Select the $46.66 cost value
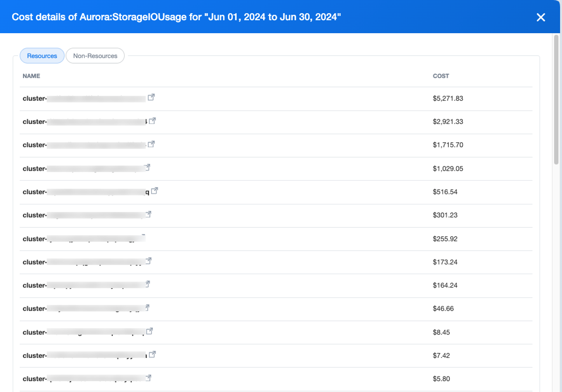 click(x=443, y=309)
